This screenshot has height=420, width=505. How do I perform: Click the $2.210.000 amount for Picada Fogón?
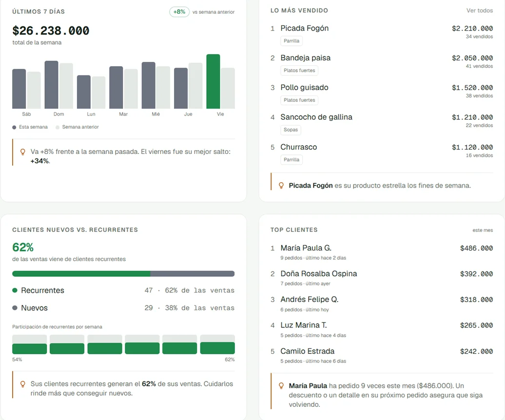(472, 28)
